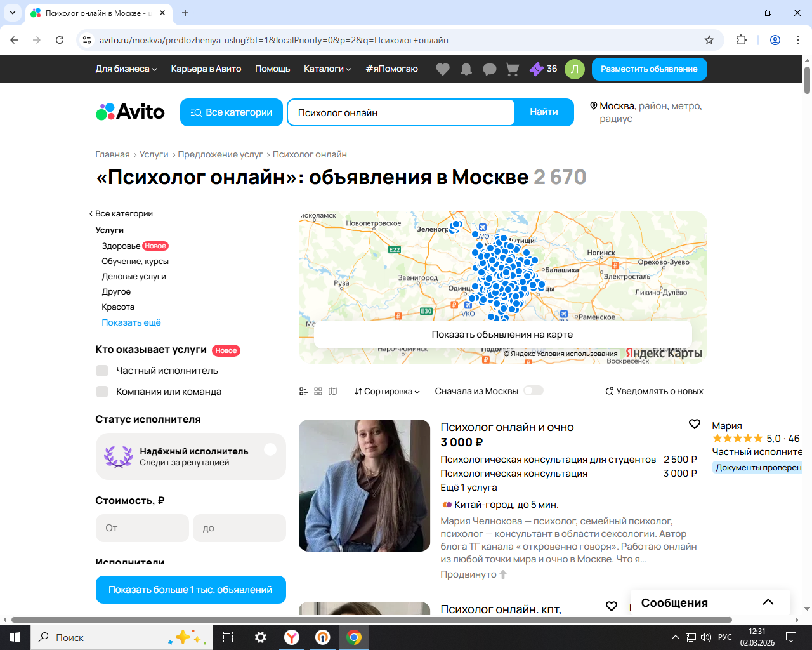The height and width of the screenshot is (650, 812).
Task: Show hidden icons in system tray
Action: coord(675,637)
